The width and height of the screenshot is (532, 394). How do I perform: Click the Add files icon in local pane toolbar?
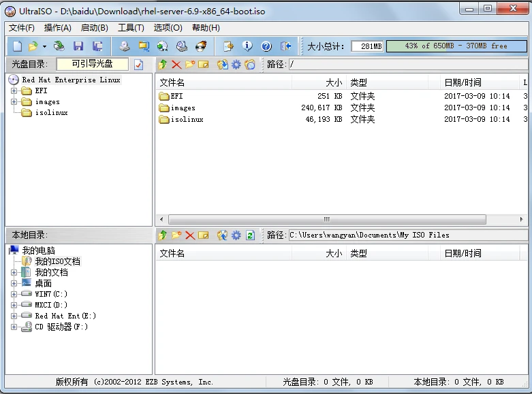pyautogui.click(x=223, y=235)
